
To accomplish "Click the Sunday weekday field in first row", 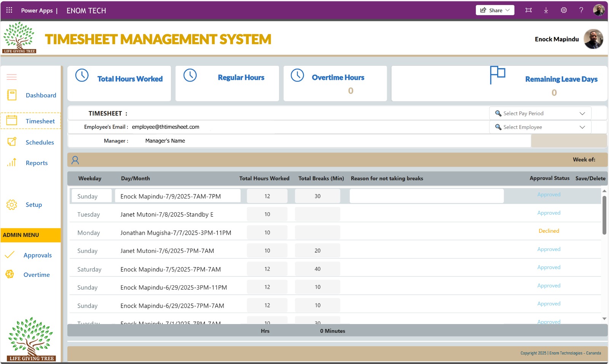I will click(91, 196).
